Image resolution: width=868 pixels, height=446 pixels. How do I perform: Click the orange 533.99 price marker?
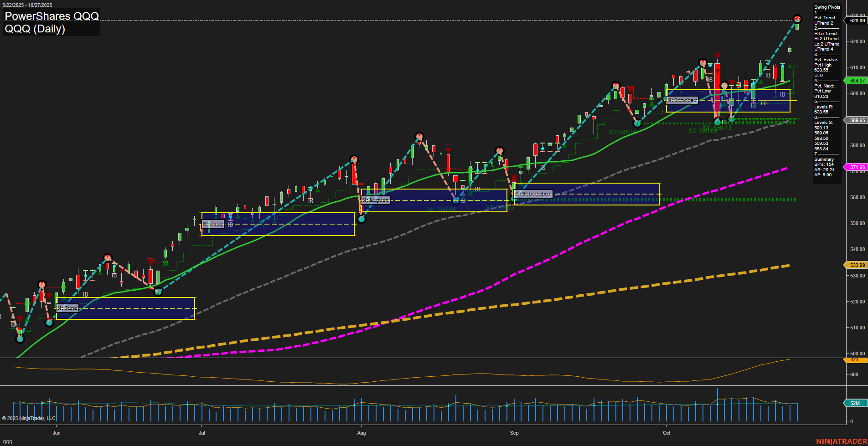coord(857,265)
